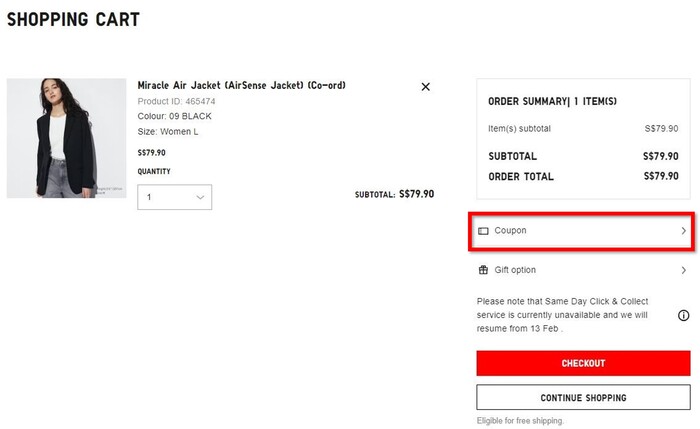The width and height of the screenshot is (700, 429).
Task: Remove the Miracle Air Jacket with the X icon
Action: (x=425, y=87)
